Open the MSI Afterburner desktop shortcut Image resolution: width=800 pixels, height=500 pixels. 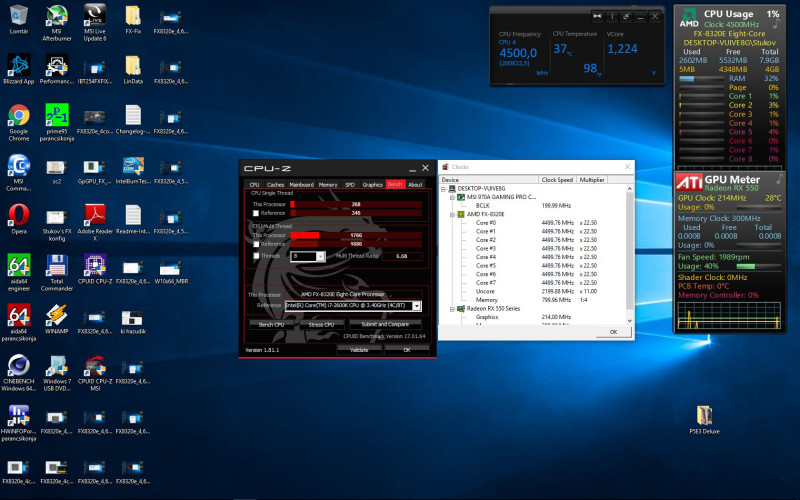coord(57,16)
